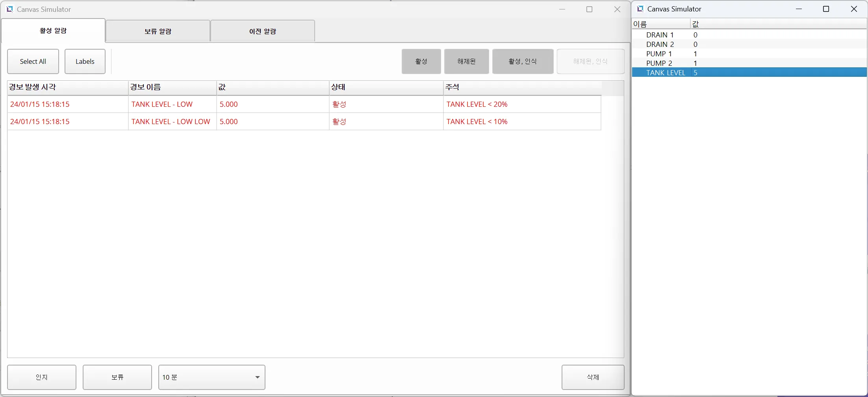Click the Canvas Simulator icon in right window
Image resolution: width=868 pixels, height=397 pixels.
point(640,9)
